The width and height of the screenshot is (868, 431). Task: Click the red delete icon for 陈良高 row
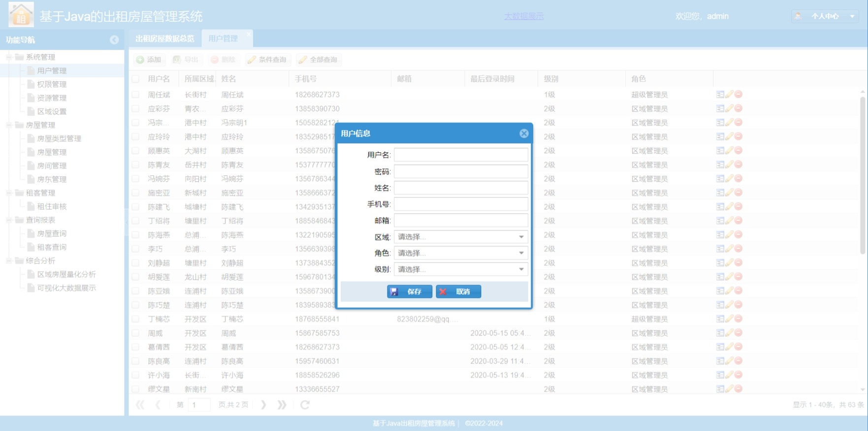pos(739,361)
